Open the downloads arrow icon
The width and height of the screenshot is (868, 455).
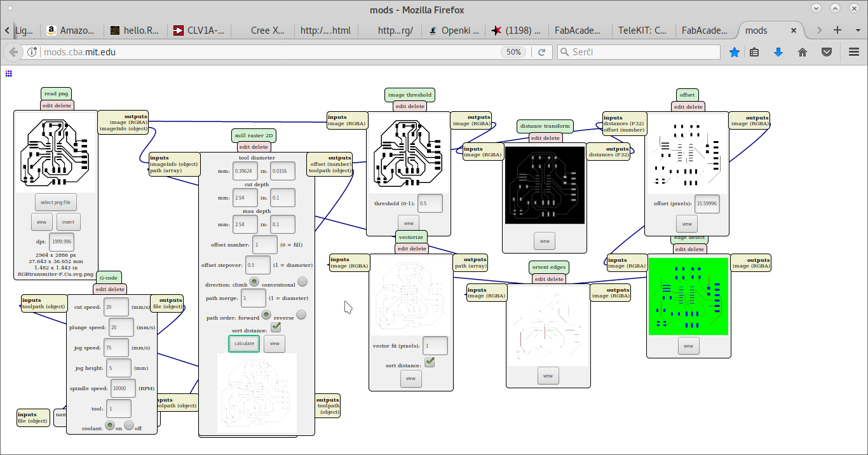778,52
